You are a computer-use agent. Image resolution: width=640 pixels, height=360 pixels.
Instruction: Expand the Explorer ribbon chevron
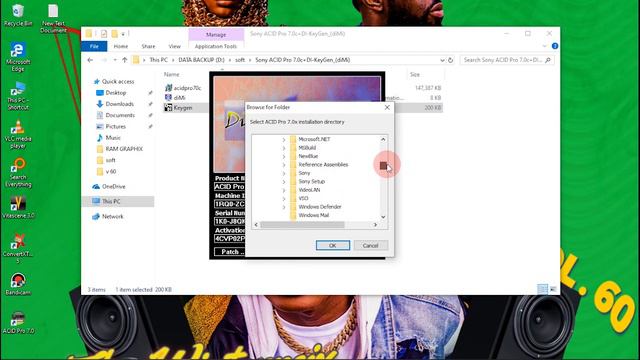[544, 46]
